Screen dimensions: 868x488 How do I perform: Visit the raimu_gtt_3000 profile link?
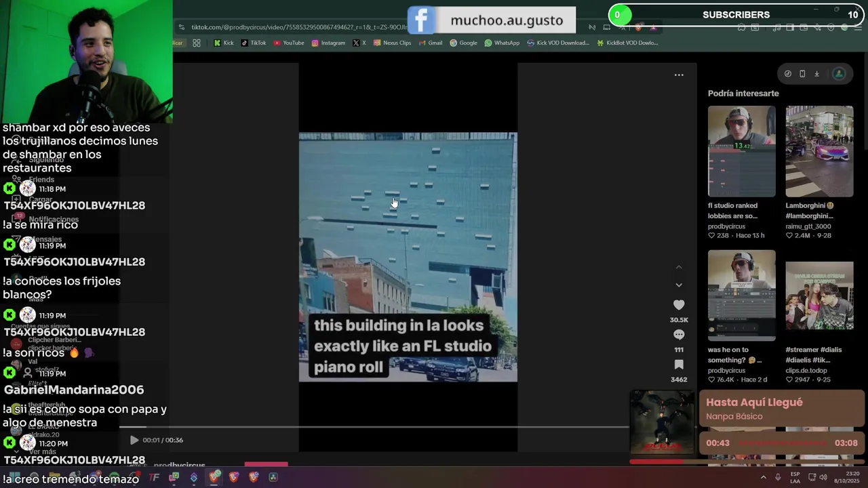[808, 226]
